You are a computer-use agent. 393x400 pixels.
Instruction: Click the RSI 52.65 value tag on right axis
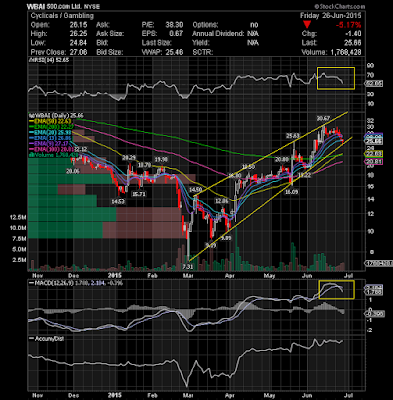coord(374,83)
